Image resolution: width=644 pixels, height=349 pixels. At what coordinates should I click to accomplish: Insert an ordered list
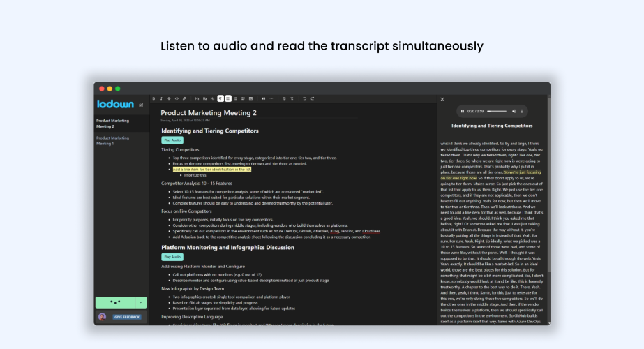pos(235,98)
